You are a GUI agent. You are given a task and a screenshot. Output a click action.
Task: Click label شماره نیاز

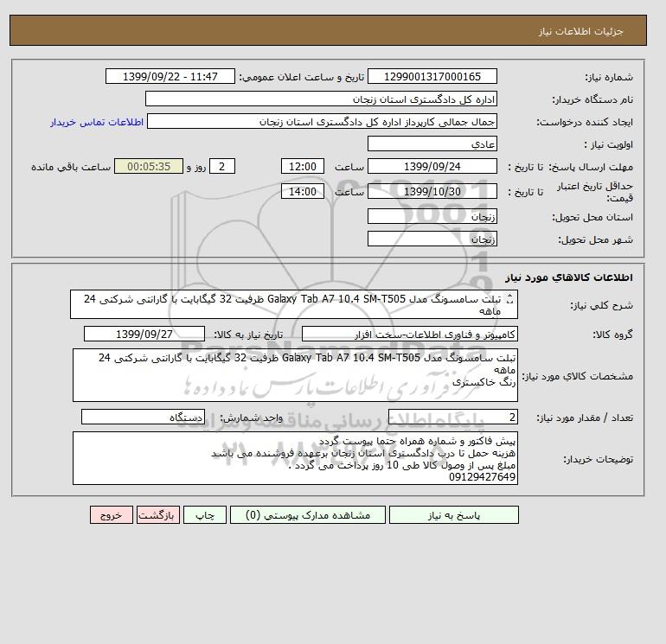click(x=609, y=77)
